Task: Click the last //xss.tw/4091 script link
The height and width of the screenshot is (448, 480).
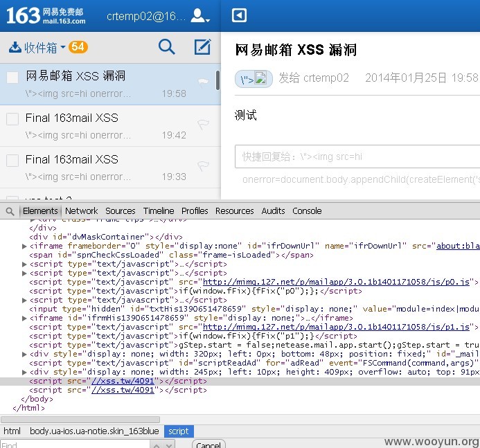Action: tap(123, 390)
